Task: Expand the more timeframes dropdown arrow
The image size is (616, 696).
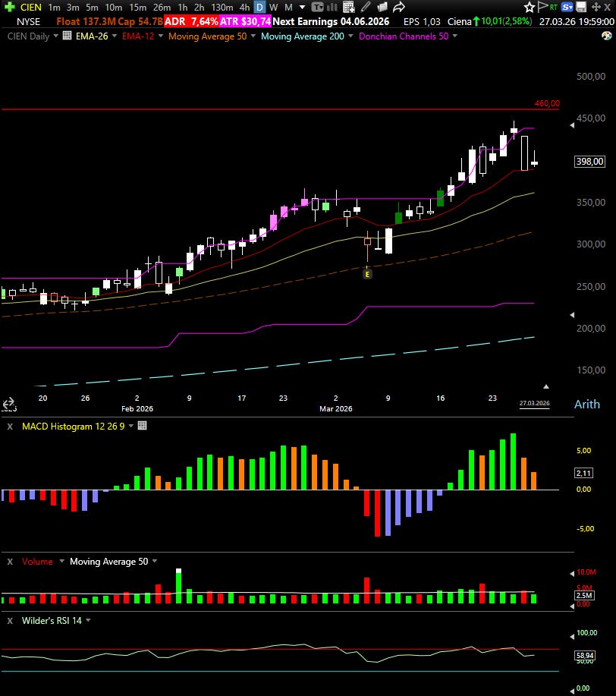Action: (x=302, y=7)
